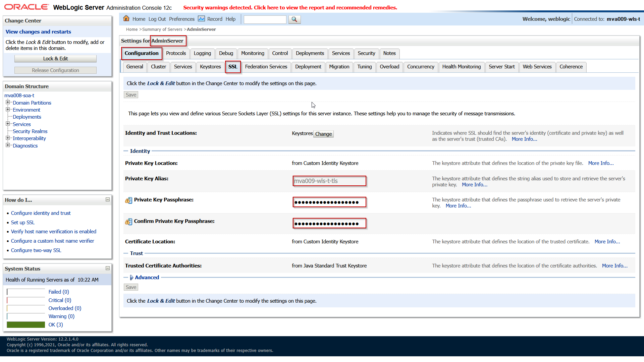Viewport: 644px width, 362px height.
Task: Click the Home house icon in toolbar
Action: click(x=126, y=18)
